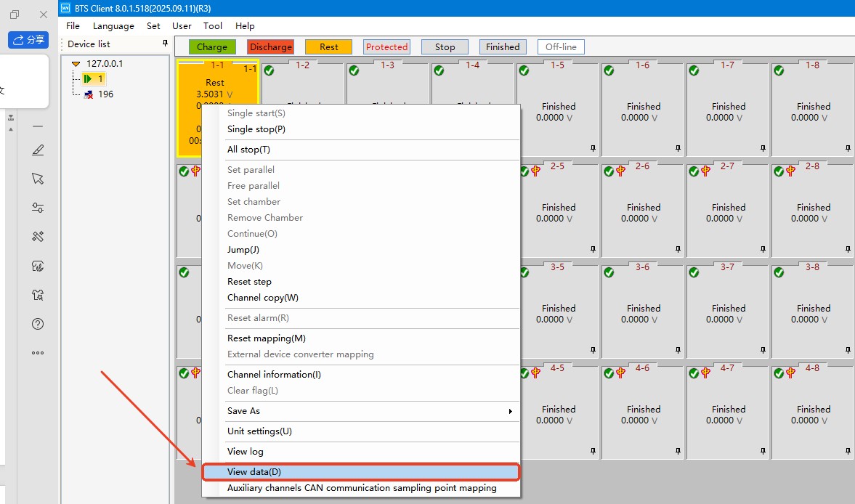Toggle the red Discharge status filter
The image size is (855, 504).
270,47
